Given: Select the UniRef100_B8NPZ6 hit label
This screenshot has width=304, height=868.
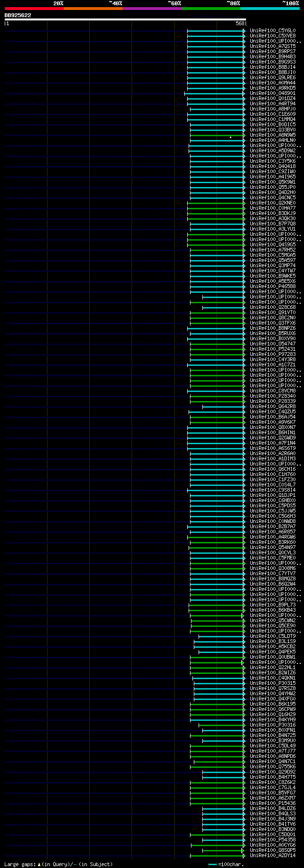Looking at the screenshot, I should coord(273,328).
